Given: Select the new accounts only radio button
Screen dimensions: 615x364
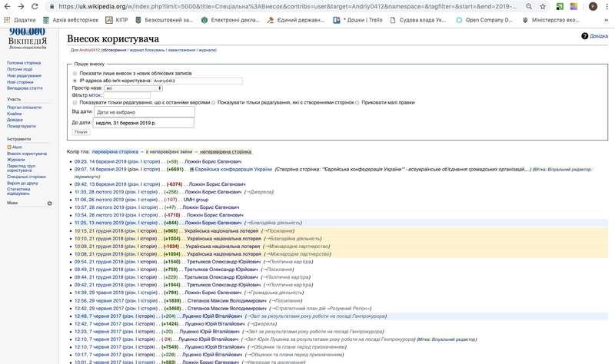Looking at the screenshot, I should [75, 73].
